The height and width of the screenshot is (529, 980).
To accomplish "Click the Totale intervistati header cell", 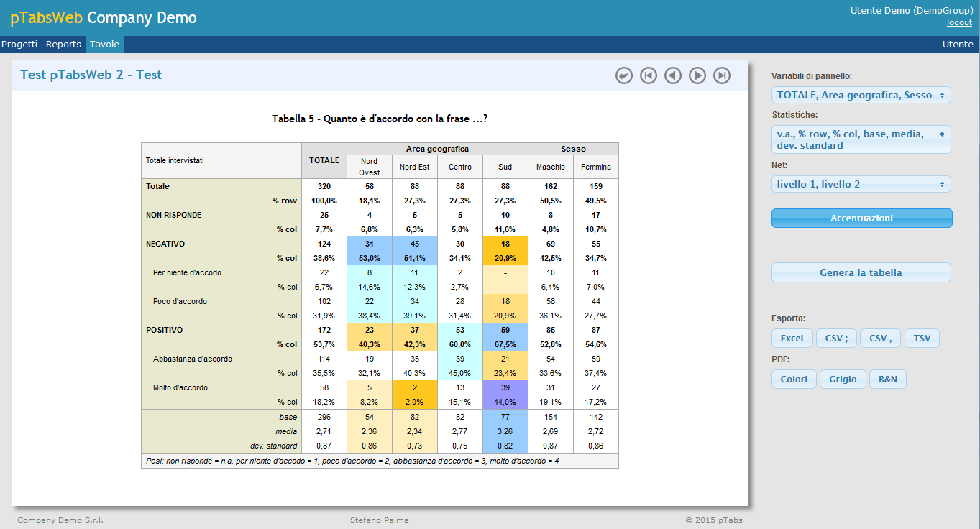I will pos(221,160).
